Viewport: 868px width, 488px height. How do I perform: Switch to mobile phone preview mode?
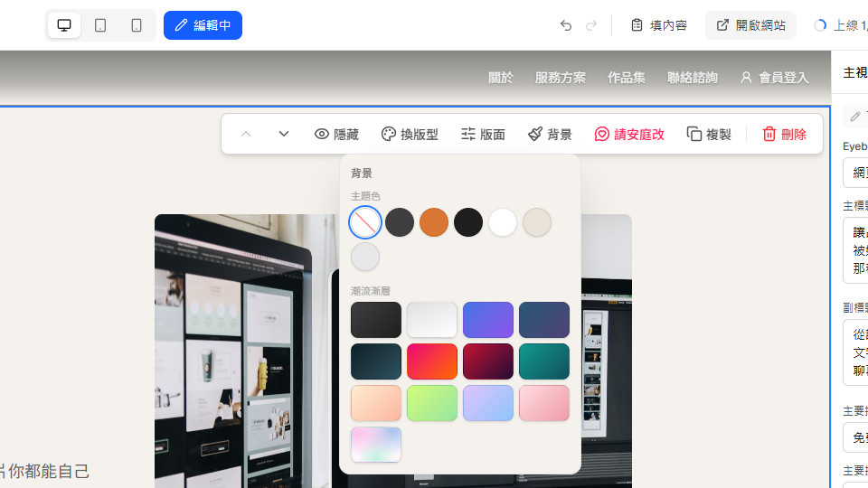click(x=137, y=25)
